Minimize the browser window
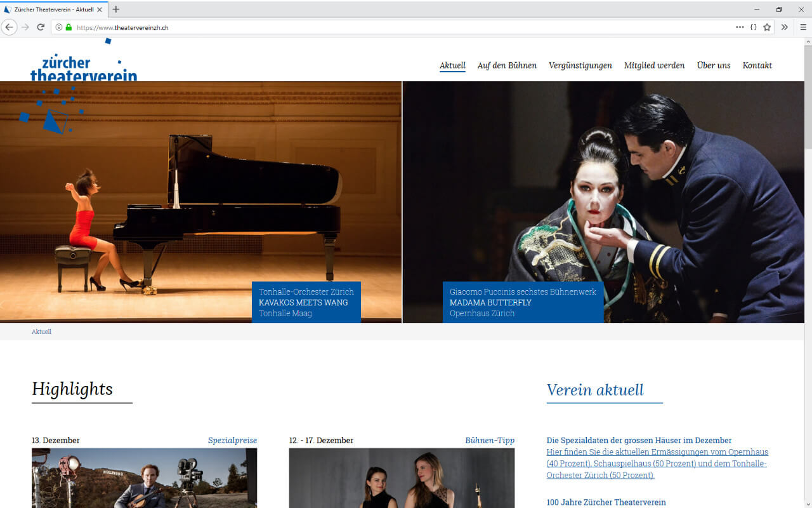812x508 pixels. pos(757,10)
